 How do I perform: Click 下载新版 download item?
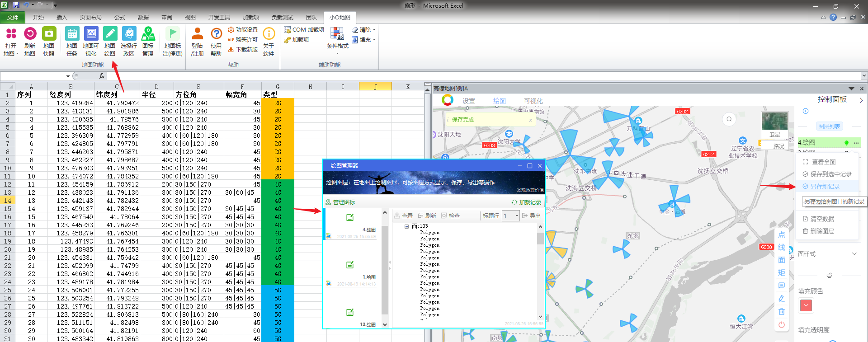point(243,50)
